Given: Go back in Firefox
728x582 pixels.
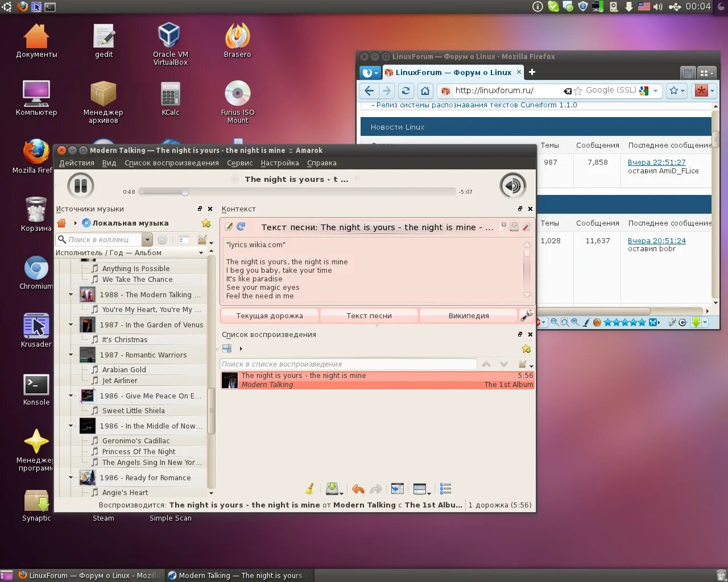Looking at the screenshot, I should [369, 91].
